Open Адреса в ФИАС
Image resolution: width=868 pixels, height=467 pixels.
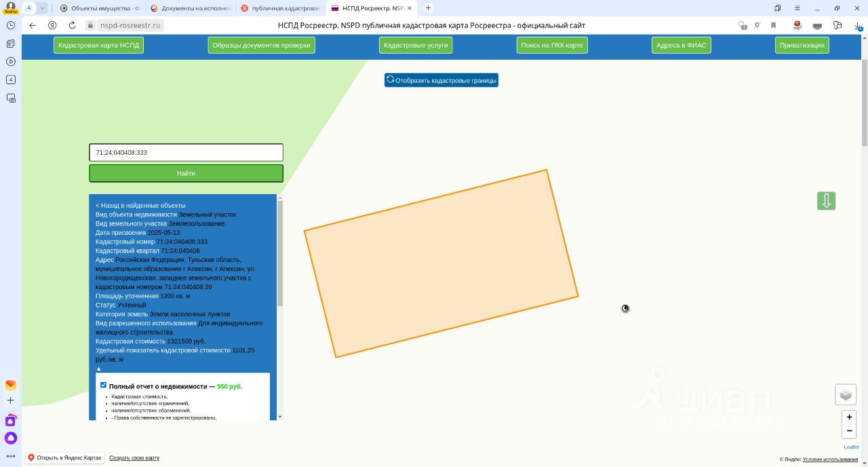[x=681, y=45]
